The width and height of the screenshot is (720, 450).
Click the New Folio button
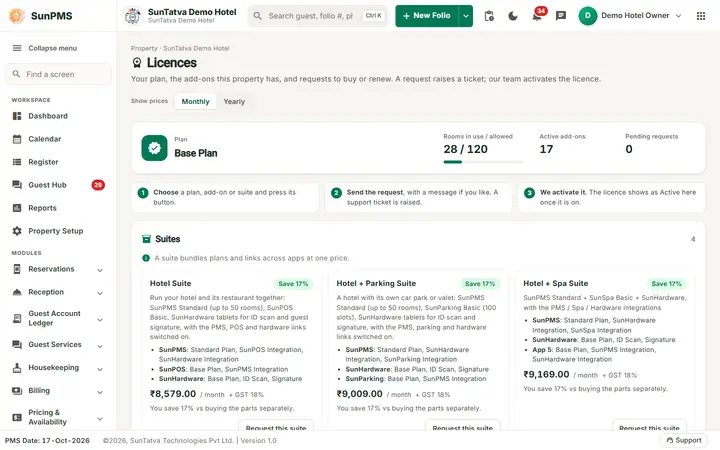pos(427,16)
